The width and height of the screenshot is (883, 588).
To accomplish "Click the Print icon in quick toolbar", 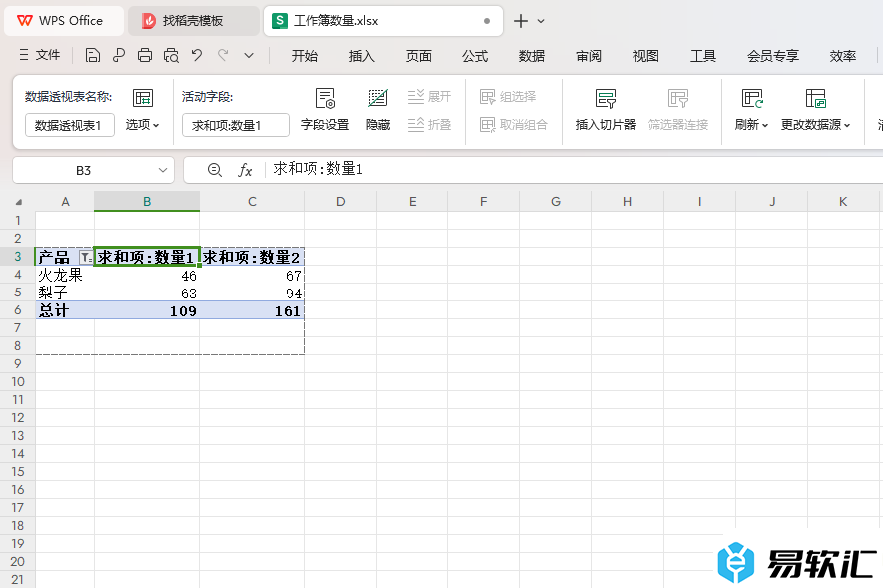I will tap(145, 55).
